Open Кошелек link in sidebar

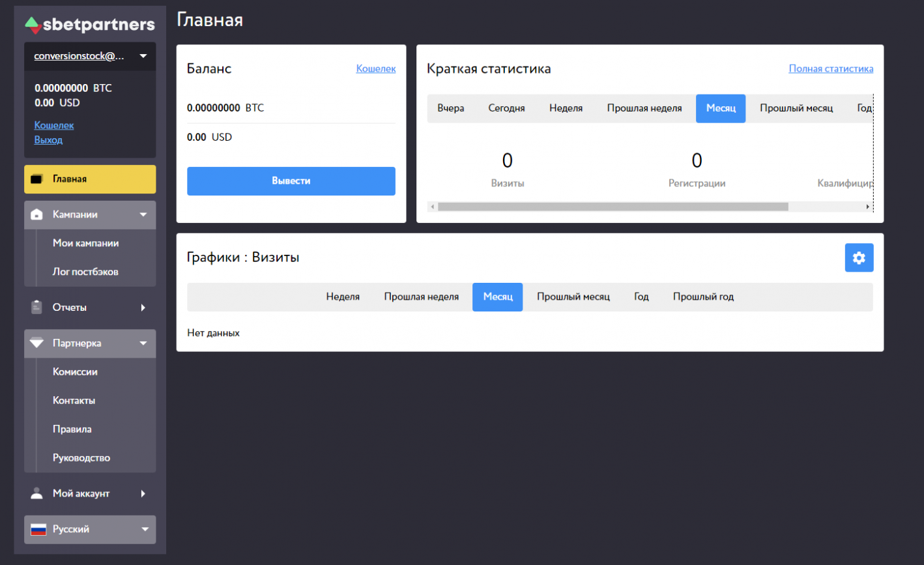tap(54, 125)
